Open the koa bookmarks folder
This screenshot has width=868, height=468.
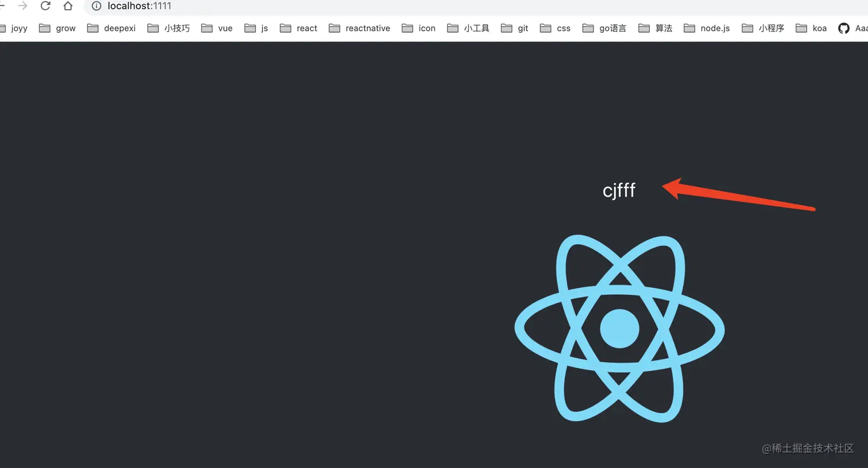pos(811,28)
